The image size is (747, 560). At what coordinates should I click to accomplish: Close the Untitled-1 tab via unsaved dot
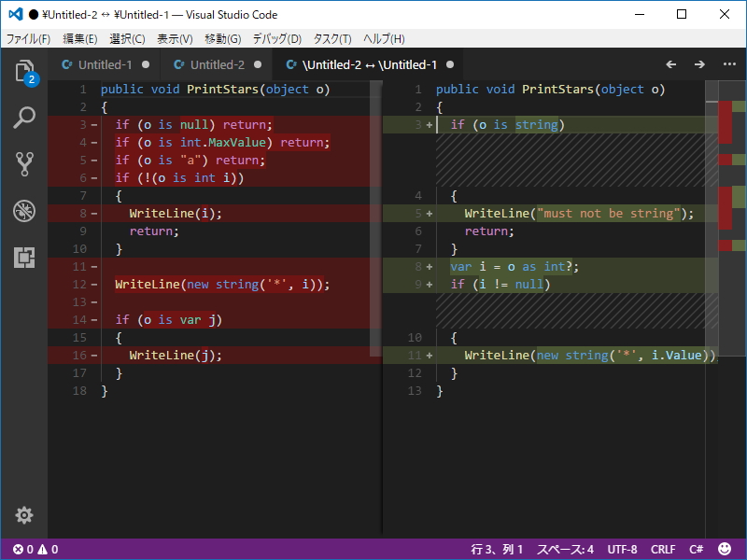point(146,64)
